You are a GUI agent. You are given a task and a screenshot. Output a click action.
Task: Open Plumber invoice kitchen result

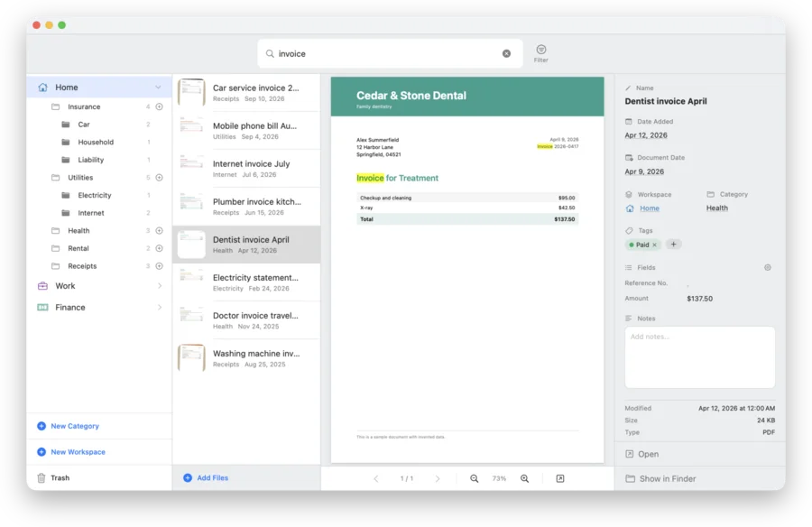[246, 207]
